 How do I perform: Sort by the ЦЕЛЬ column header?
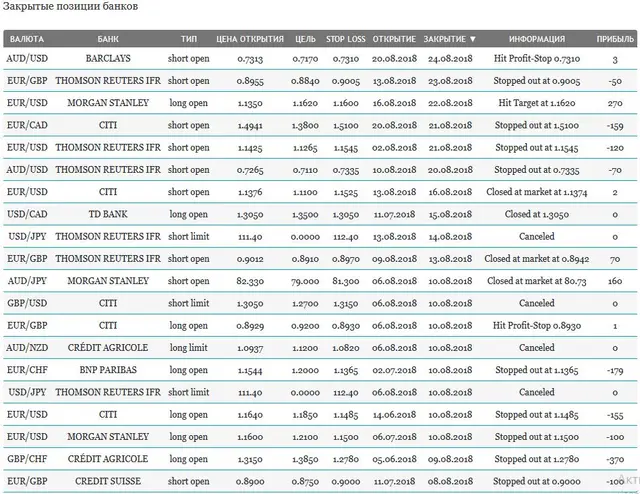pyautogui.click(x=305, y=39)
